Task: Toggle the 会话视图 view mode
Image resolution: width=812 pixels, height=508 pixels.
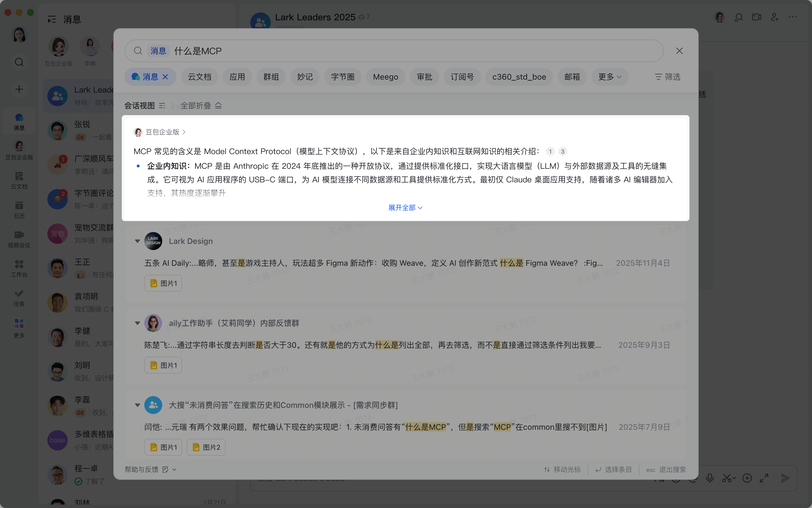Action: pos(145,106)
